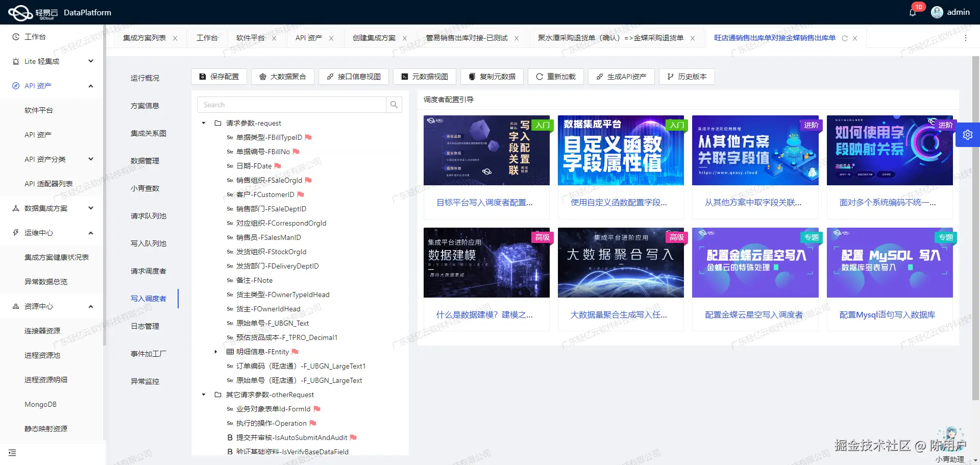
Task: Collapse the 请求参数-request tree node
Action: [203, 123]
